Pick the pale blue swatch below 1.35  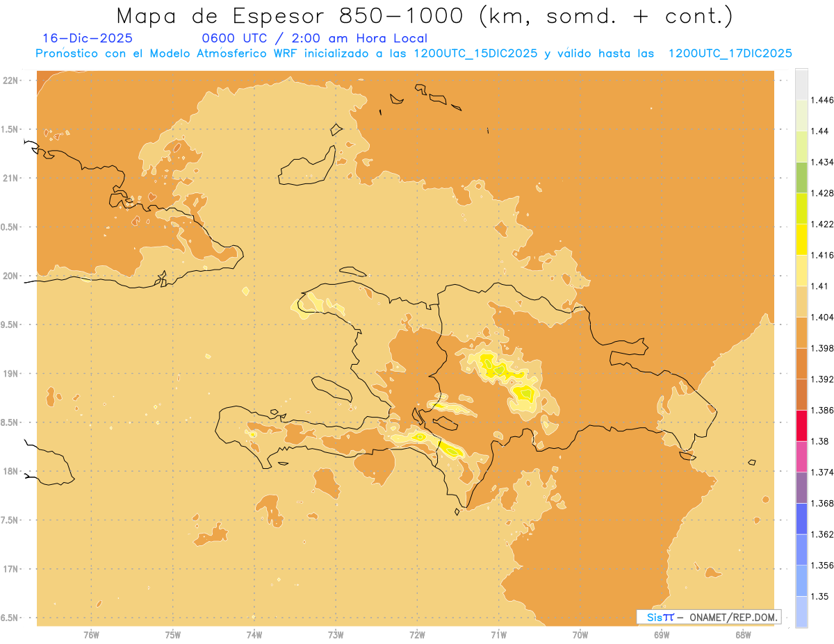coord(801,611)
